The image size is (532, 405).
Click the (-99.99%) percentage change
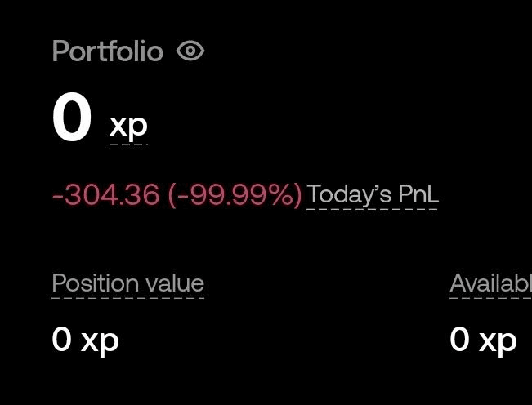coord(235,195)
